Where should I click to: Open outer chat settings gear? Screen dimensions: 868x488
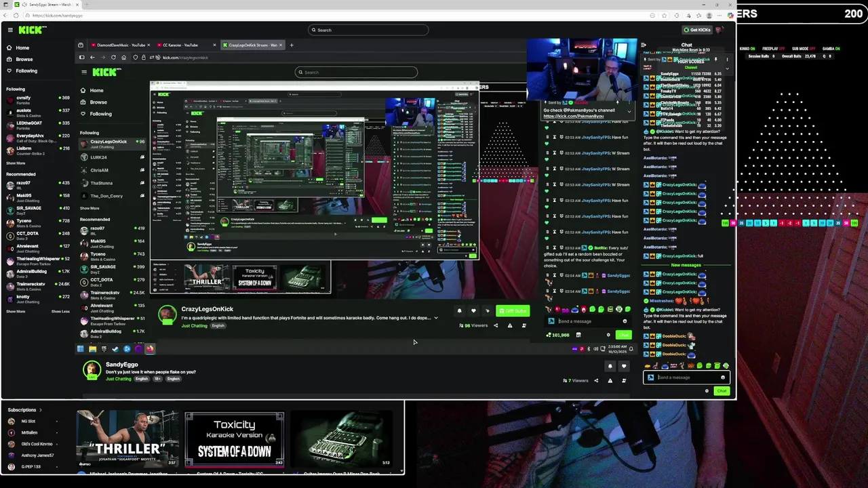pyautogui.click(x=707, y=391)
